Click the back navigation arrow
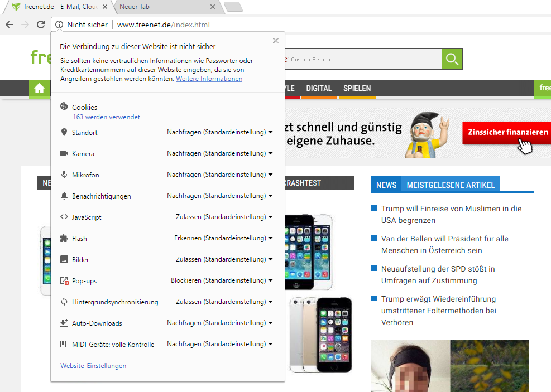Viewport: 551px width, 392px height. click(x=9, y=25)
